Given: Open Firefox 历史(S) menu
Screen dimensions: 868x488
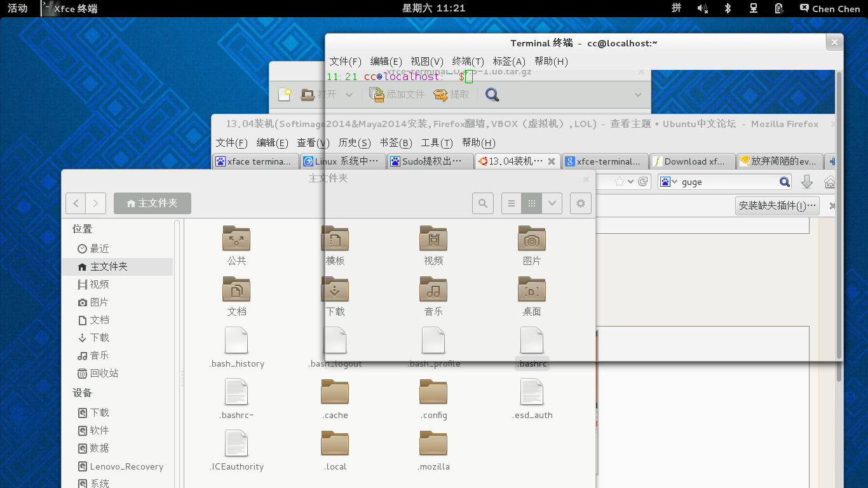Looking at the screenshot, I should [354, 142].
